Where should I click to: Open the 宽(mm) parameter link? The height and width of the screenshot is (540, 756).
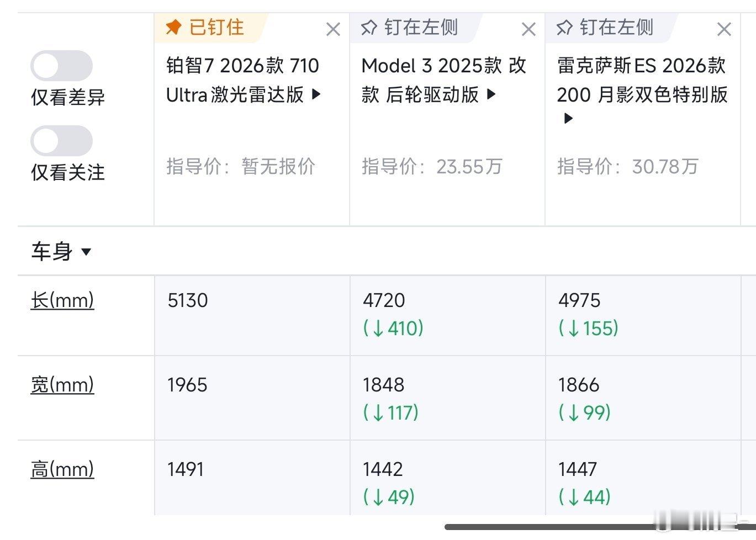point(62,385)
